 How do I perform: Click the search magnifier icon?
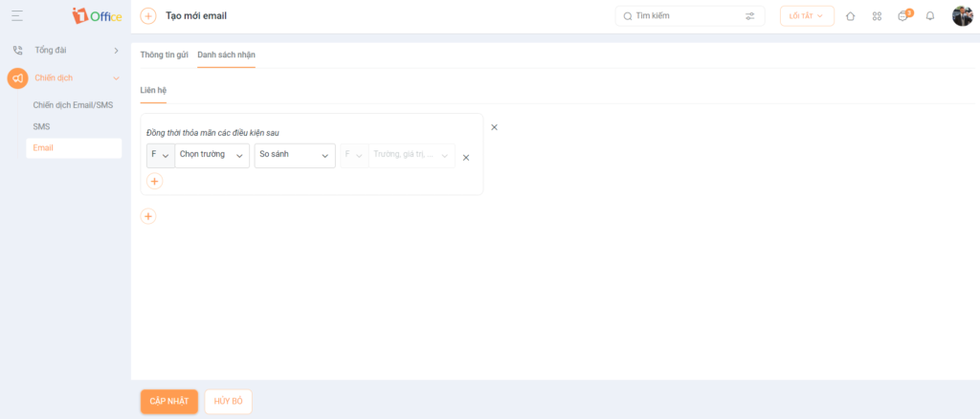(628, 16)
